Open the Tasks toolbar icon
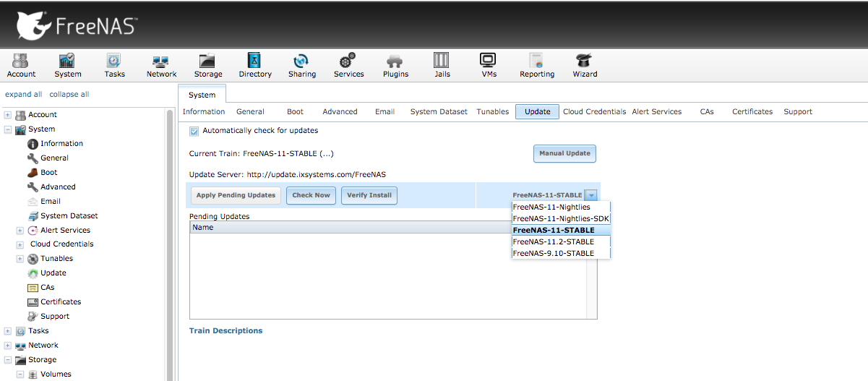This screenshot has height=381, width=868. pos(114,65)
